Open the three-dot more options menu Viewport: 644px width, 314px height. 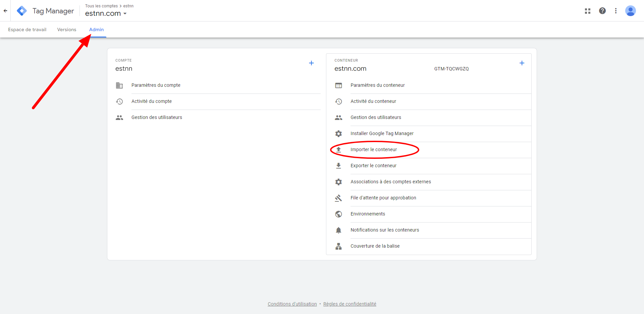[615, 11]
